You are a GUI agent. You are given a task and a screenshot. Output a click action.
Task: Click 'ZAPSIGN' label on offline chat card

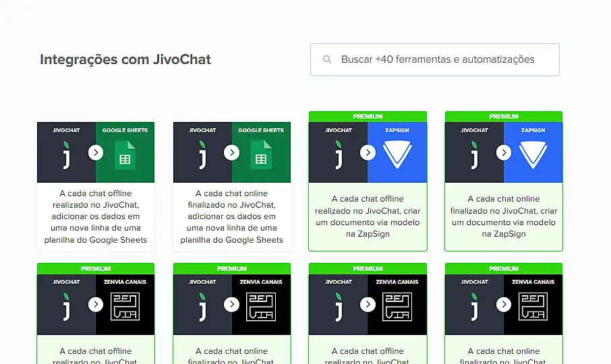(x=397, y=130)
